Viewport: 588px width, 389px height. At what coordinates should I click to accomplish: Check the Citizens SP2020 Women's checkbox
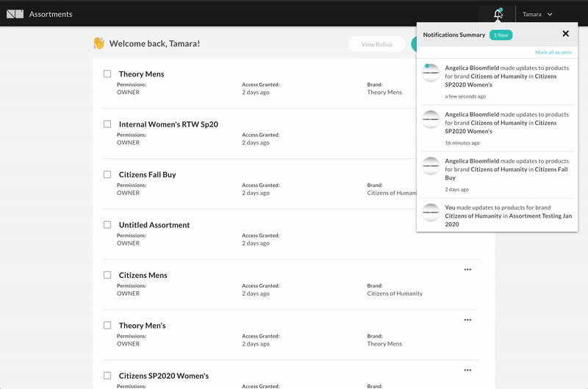click(x=107, y=375)
